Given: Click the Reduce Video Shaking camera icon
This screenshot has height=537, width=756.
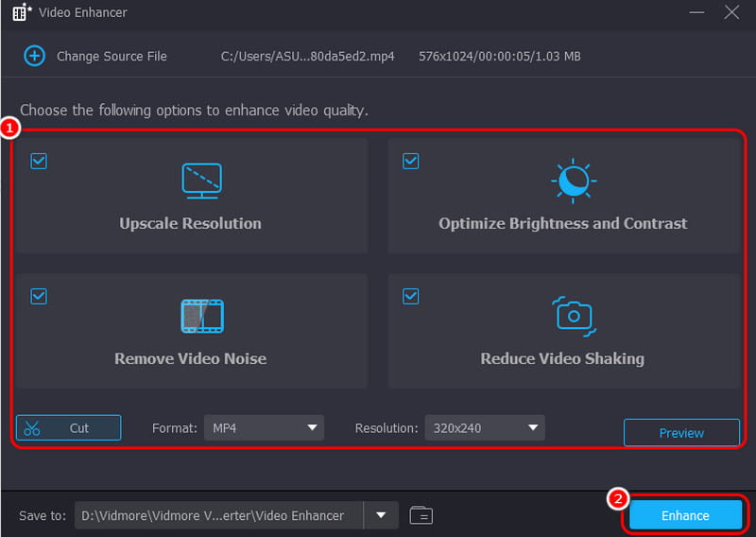Looking at the screenshot, I should pyautogui.click(x=573, y=315).
